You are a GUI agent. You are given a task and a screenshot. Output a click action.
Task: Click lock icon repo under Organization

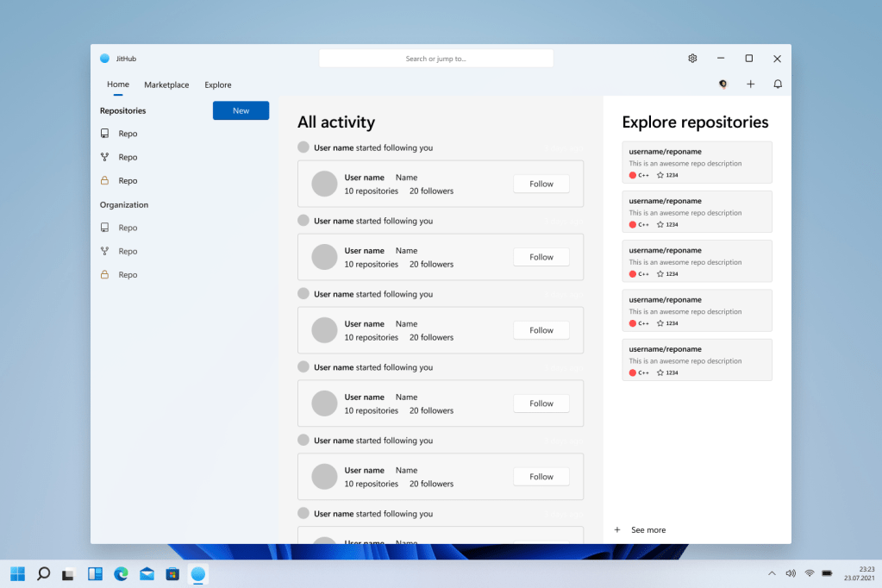pos(105,275)
